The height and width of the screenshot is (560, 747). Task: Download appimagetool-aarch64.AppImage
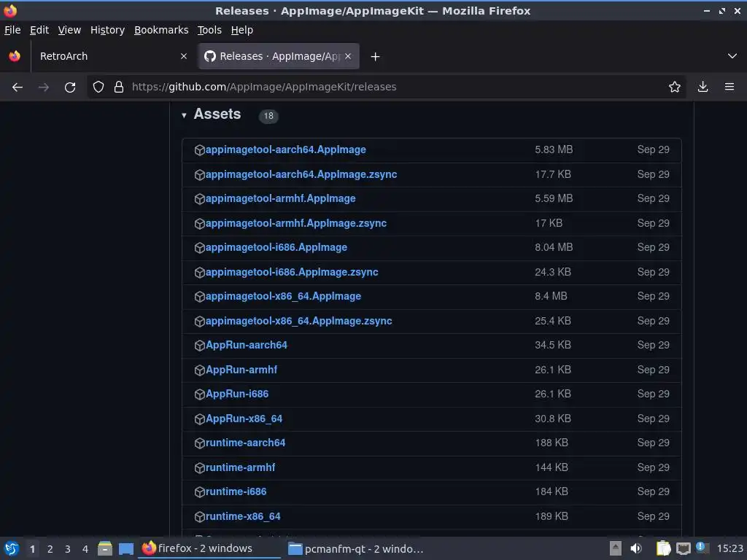click(286, 149)
